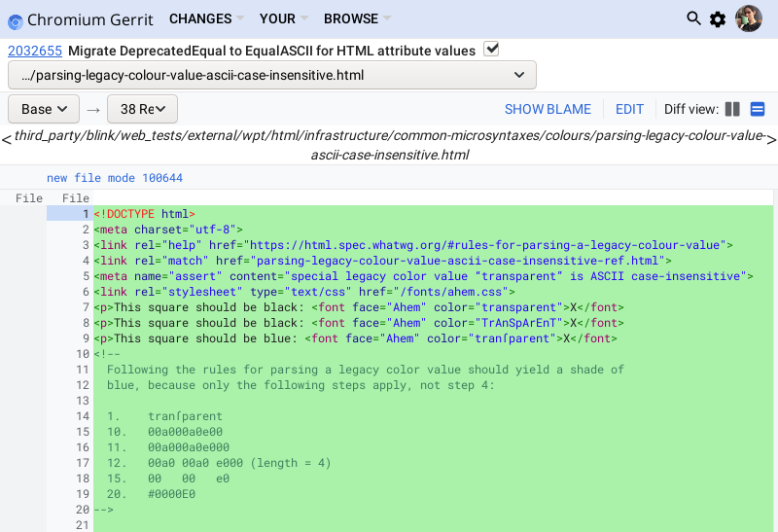The image size is (778, 532).
Task: Open change number 2032655 link
Action: click(35, 51)
